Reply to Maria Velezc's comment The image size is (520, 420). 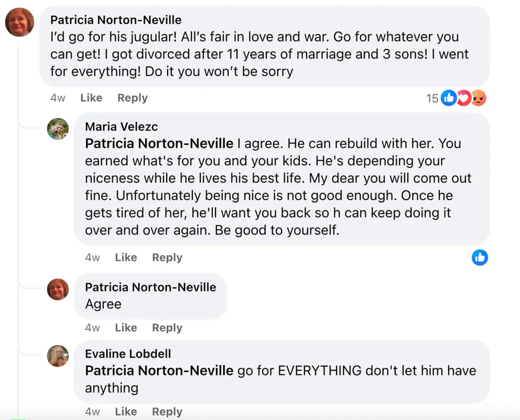click(x=167, y=257)
